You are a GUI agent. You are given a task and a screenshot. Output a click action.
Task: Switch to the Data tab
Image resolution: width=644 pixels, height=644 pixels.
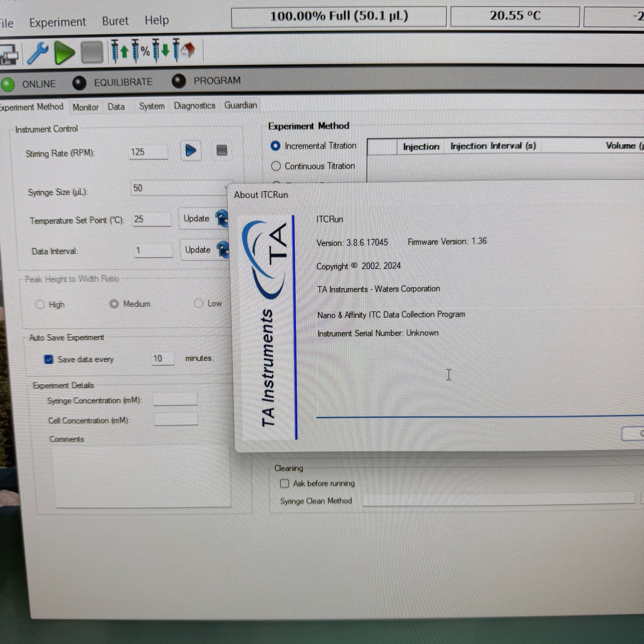click(x=116, y=107)
